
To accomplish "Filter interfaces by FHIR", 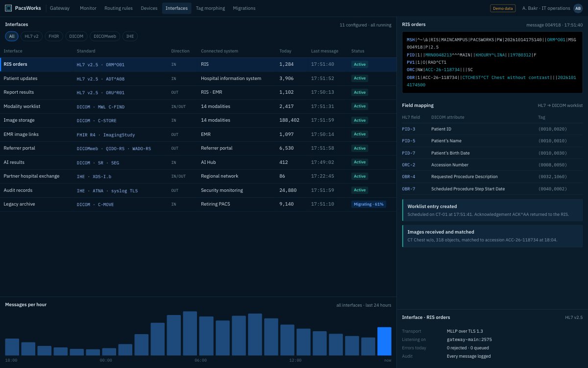I will [54, 36].
